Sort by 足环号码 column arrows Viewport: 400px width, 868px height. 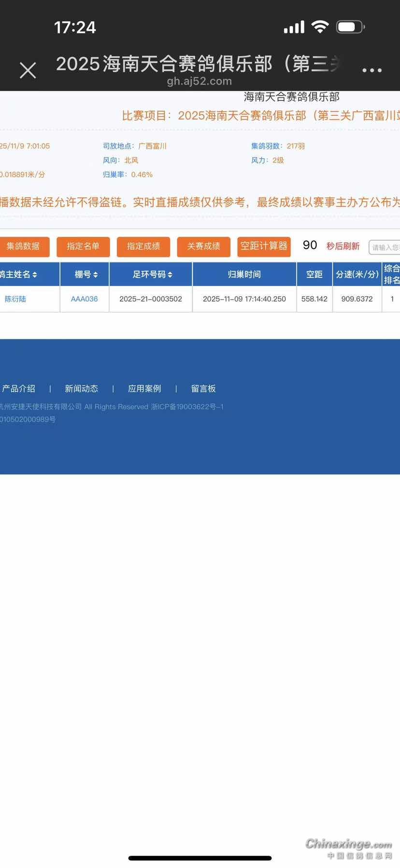point(170,275)
